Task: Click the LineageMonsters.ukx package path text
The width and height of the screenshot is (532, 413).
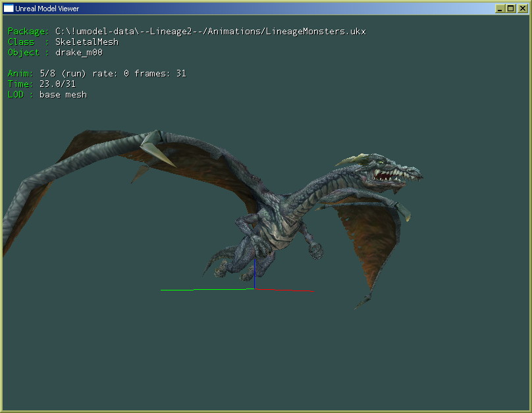Action: click(x=210, y=32)
